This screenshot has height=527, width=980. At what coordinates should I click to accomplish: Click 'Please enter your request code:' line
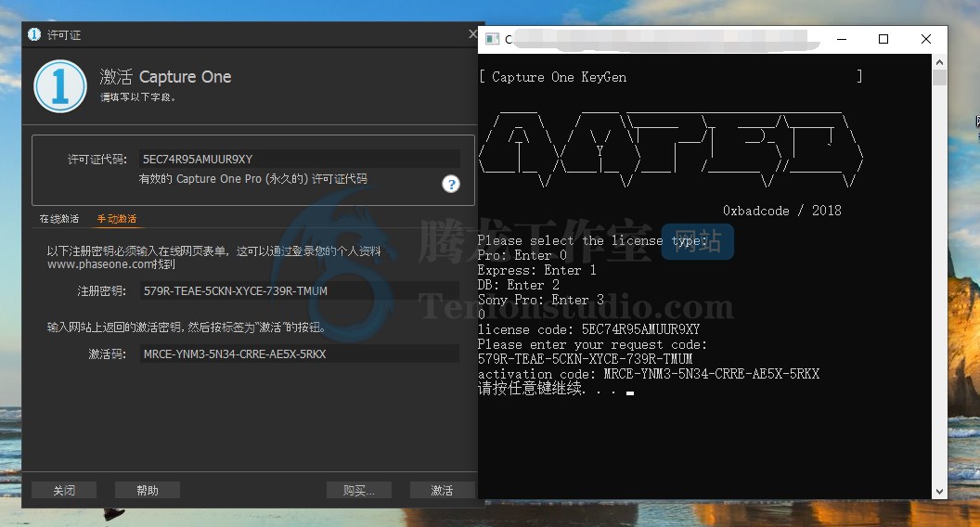(x=592, y=344)
